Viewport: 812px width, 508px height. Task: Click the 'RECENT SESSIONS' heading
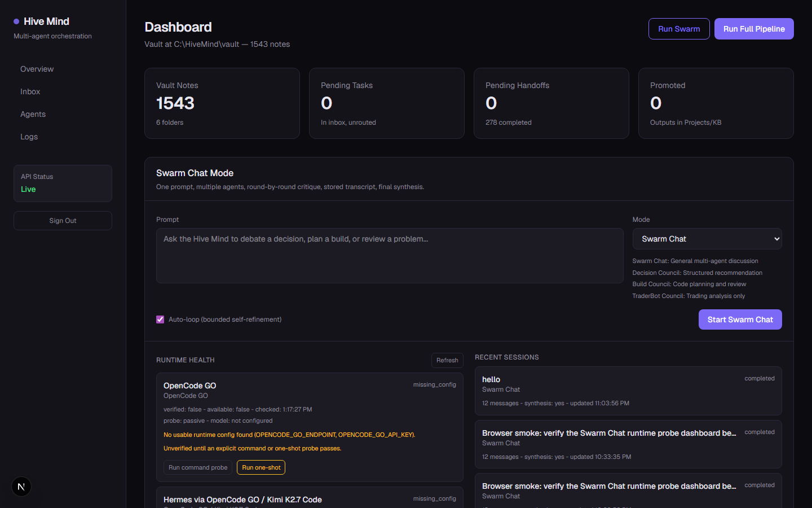[507, 357]
